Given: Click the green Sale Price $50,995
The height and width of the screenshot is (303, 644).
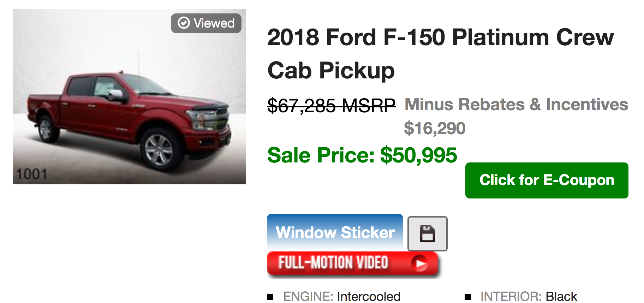Looking at the screenshot, I should [362, 155].
